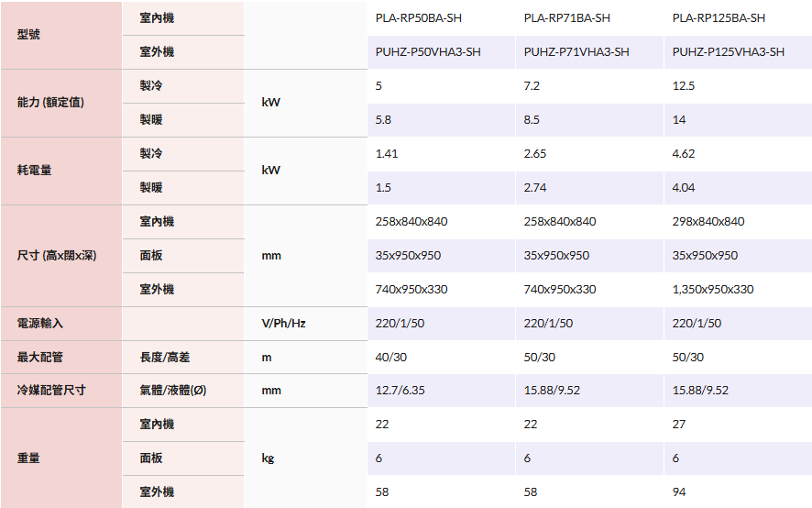
Task: Click 15.88/9.52 in the PLA-RP71BA-SH column
Action: [x=552, y=391]
